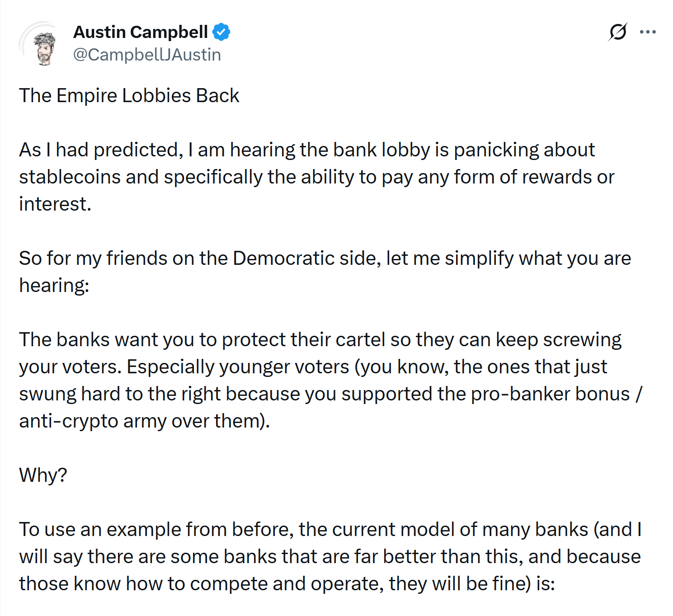673x616 pixels.
Task: Click the phrase "pro-banker bonus"
Action: [550, 394]
